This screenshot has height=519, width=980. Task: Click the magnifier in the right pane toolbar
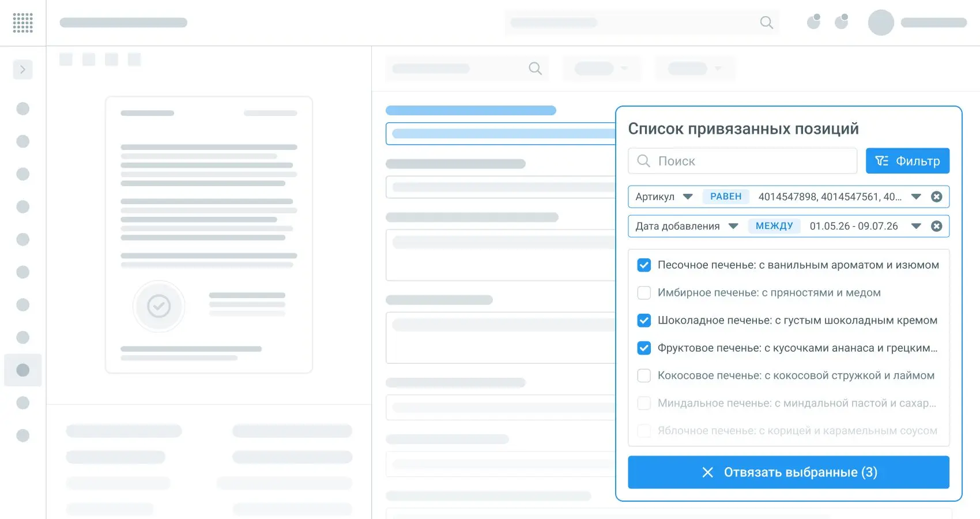tap(535, 69)
